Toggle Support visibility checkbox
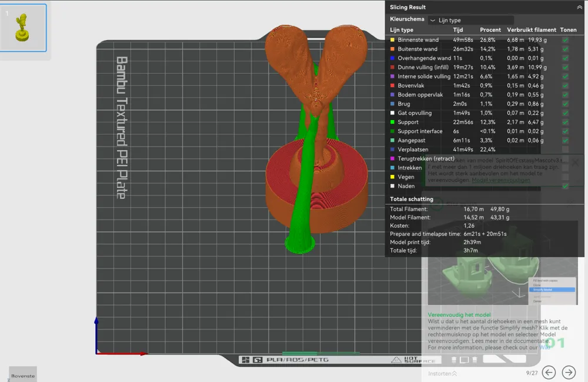Image resolution: width=588 pixels, height=382 pixels. 565,122
